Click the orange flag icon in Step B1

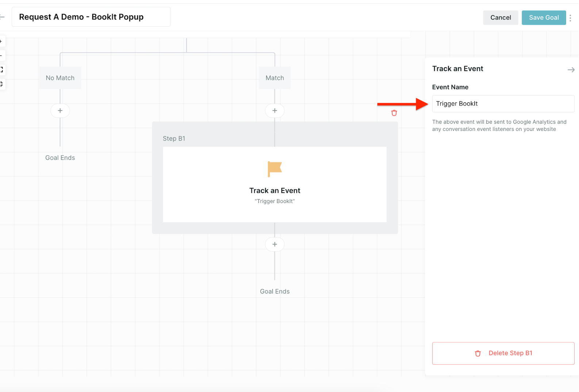tap(275, 169)
